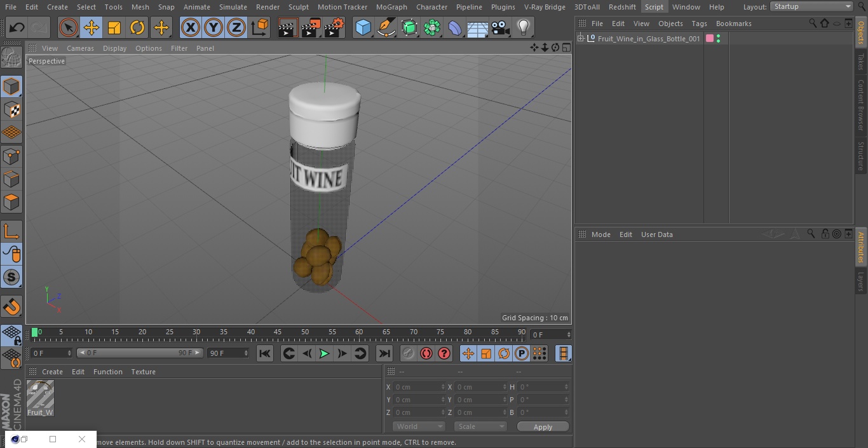Open the Script menu
The width and height of the screenshot is (868, 448).
click(x=654, y=6)
